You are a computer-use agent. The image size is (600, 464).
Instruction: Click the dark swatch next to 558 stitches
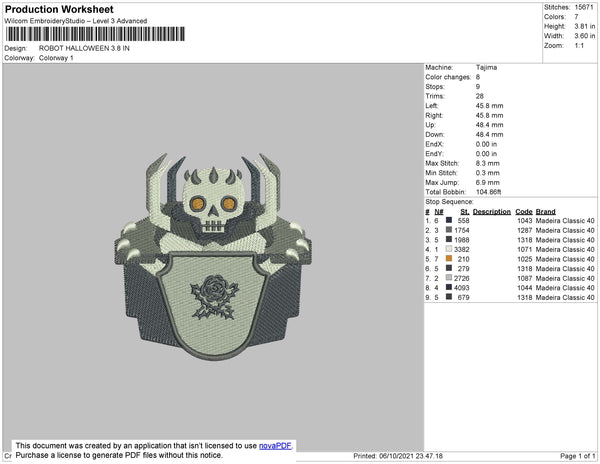click(x=450, y=220)
